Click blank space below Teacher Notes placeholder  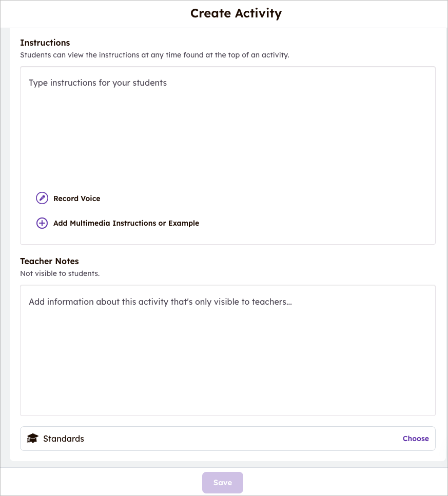[x=228, y=369]
